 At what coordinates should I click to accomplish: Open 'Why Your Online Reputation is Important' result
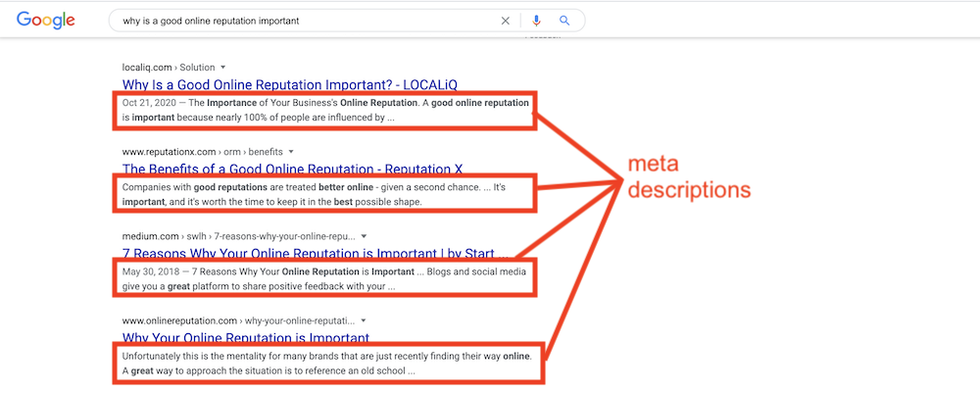[246, 338]
